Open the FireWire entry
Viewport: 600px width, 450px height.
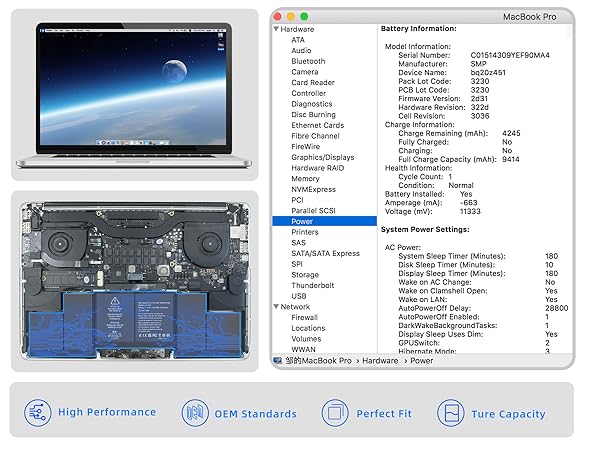(305, 147)
